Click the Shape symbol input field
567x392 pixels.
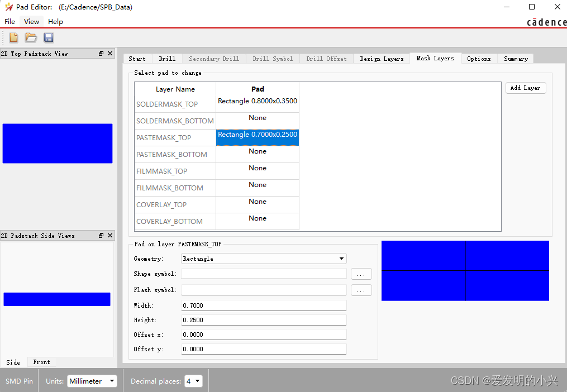pyautogui.click(x=264, y=274)
